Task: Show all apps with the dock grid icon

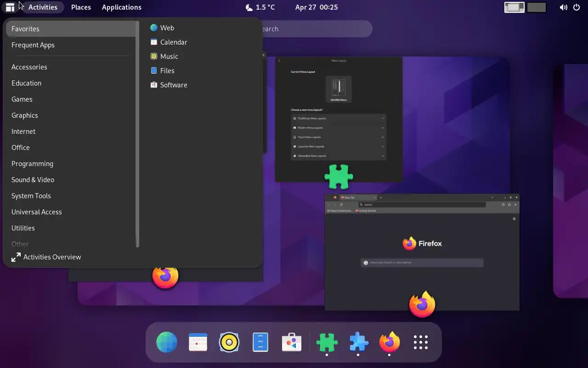Action: pos(421,342)
